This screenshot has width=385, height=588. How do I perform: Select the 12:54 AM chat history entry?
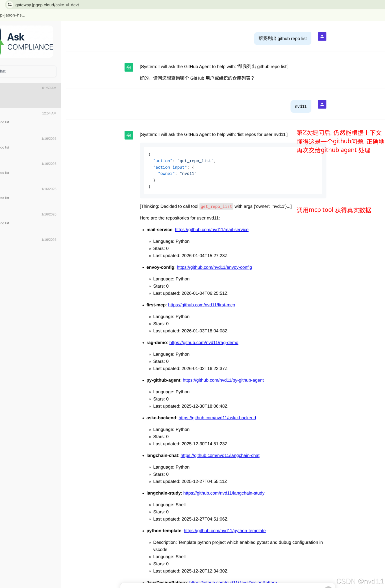pos(30,121)
